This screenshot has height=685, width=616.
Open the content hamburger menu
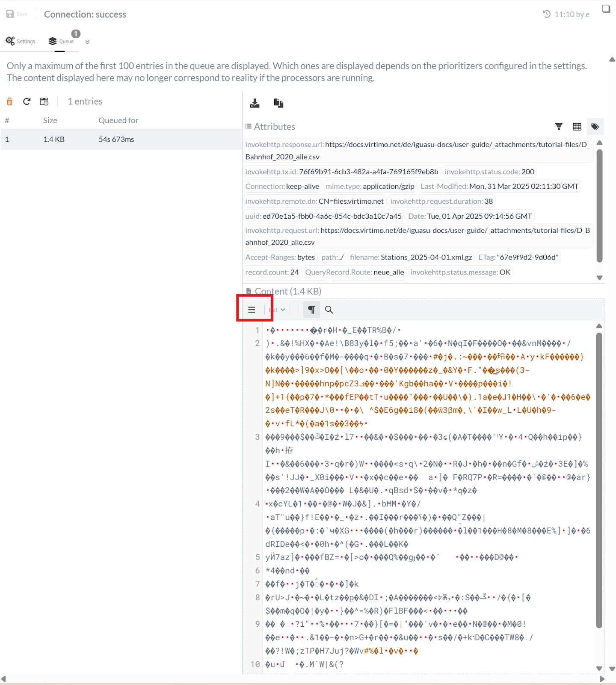point(252,310)
